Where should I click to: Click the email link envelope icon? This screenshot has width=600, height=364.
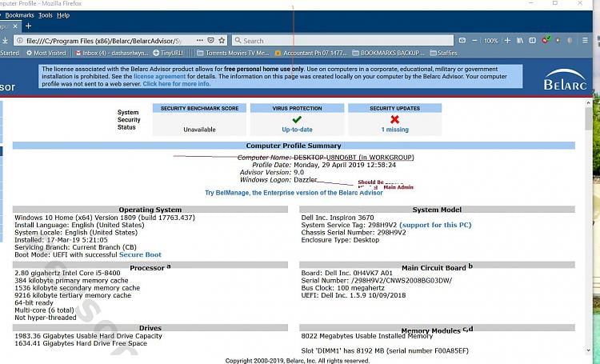click(x=462, y=40)
